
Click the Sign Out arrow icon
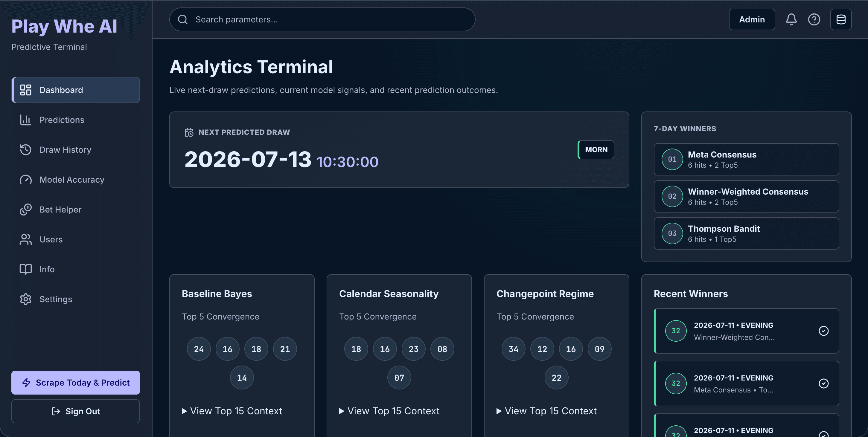pos(56,411)
